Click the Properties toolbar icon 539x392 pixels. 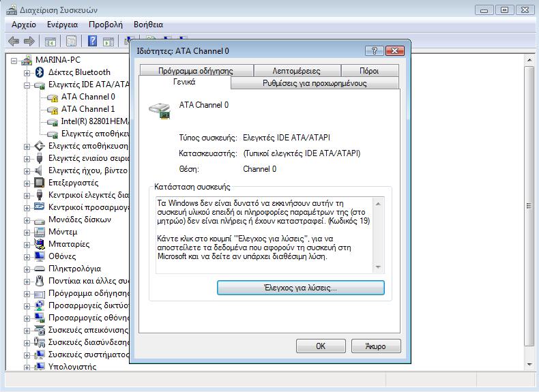click(x=71, y=42)
